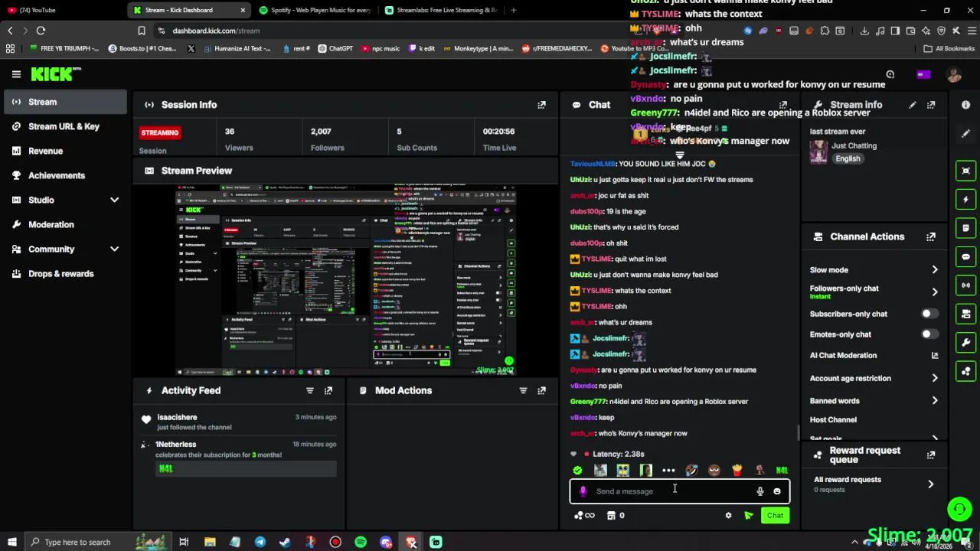Open Slow mode options arrow

pos(935,270)
